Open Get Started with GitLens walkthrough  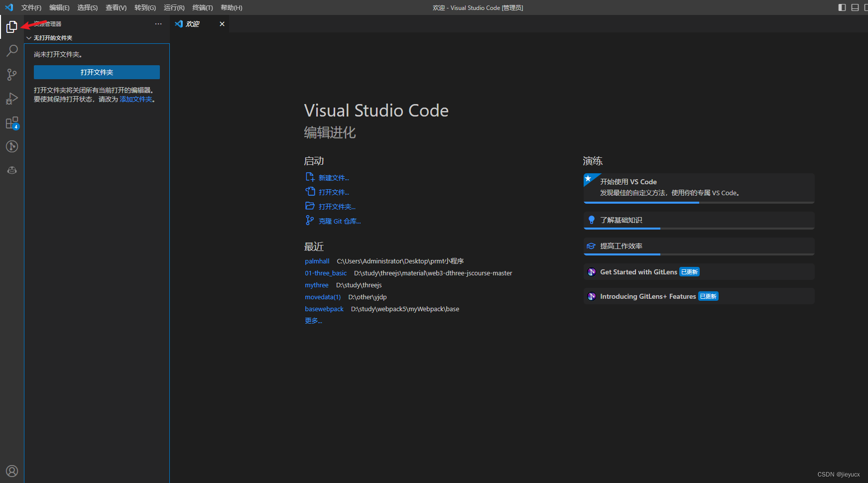click(699, 272)
